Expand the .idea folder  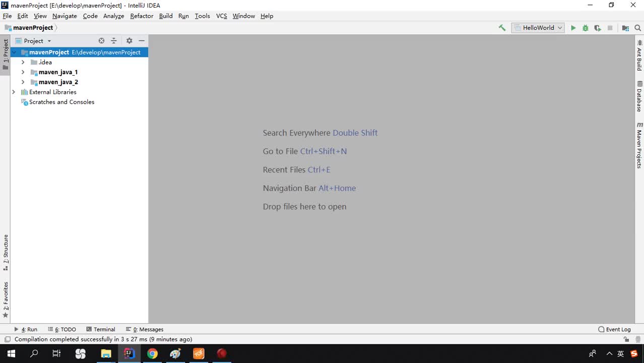pyautogui.click(x=23, y=63)
